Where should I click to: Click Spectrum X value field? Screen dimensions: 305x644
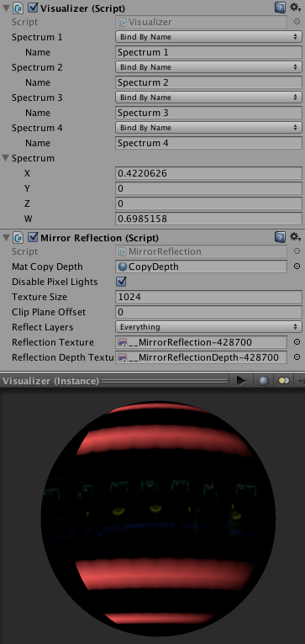click(x=208, y=173)
